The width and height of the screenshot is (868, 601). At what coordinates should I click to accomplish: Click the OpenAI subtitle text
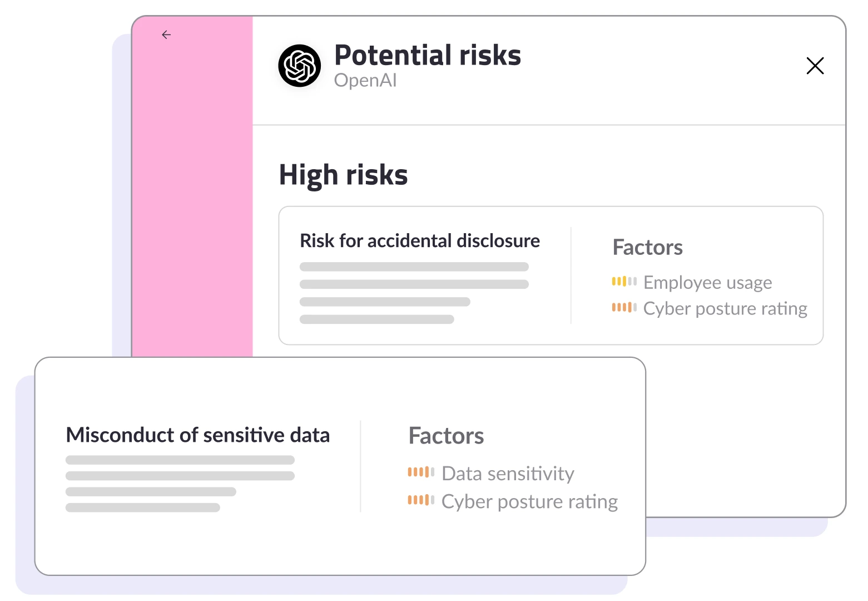(365, 80)
